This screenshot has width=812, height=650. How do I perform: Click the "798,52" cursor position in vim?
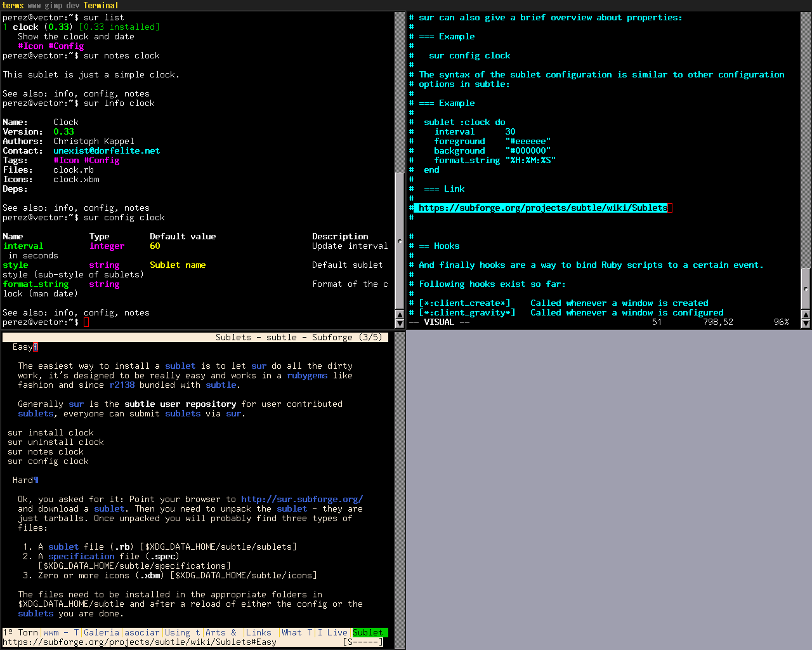pos(718,322)
